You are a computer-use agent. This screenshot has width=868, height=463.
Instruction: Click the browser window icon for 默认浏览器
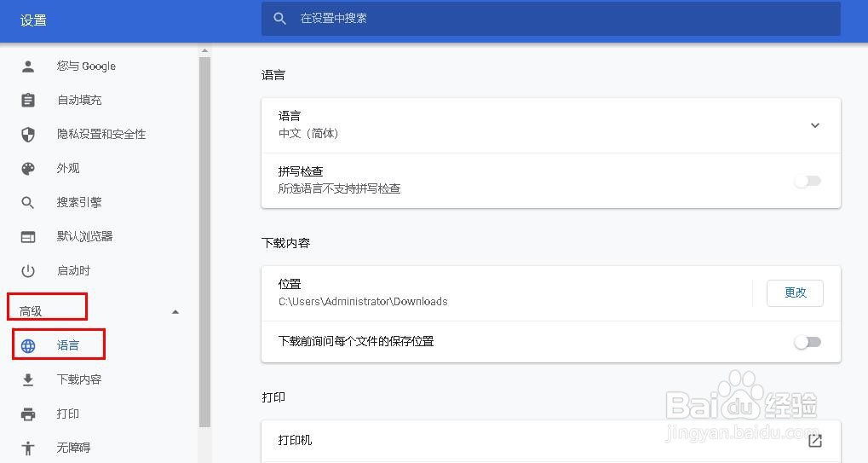(27, 237)
